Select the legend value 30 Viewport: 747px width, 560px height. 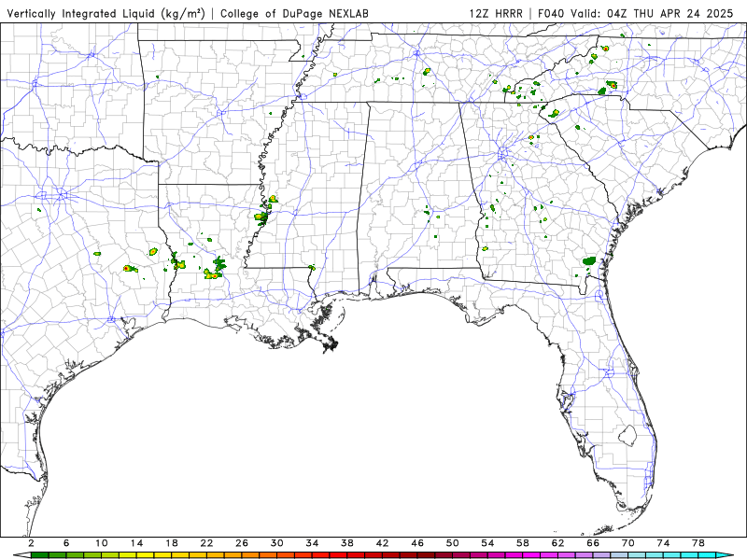click(277, 543)
